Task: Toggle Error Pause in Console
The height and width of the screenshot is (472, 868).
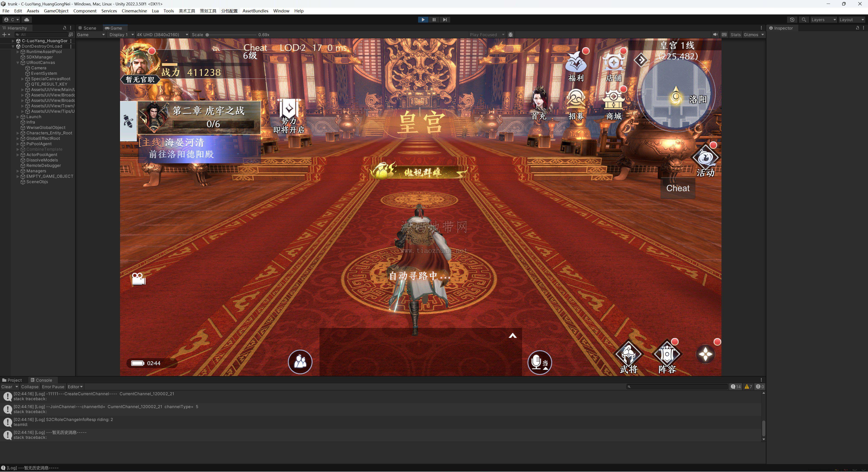Action: pos(53,387)
